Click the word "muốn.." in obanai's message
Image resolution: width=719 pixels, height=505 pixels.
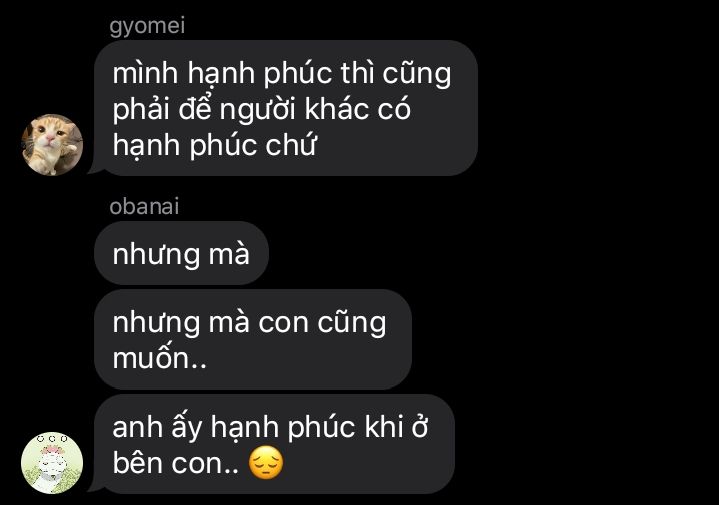pos(160,358)
